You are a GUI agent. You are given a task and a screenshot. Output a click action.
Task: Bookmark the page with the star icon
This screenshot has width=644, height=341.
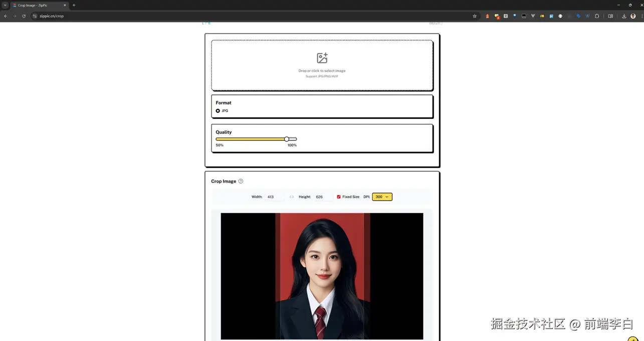(475, 16)
